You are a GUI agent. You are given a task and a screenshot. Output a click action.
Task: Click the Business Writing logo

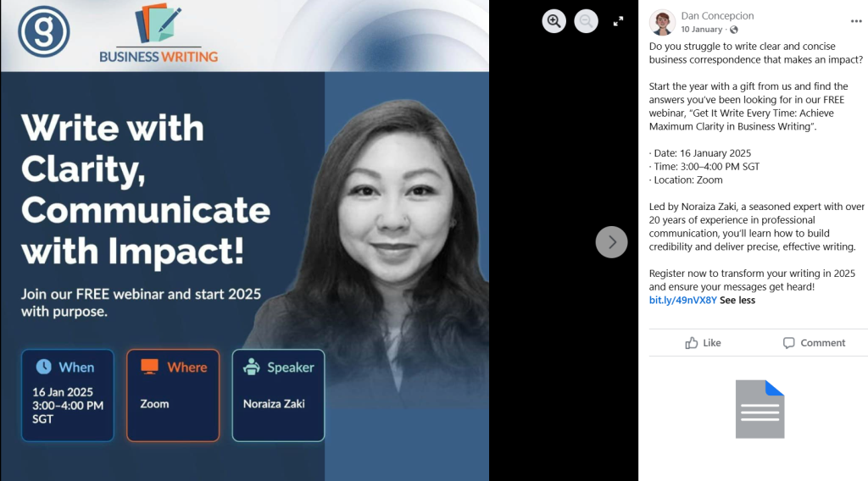(159, 34)
